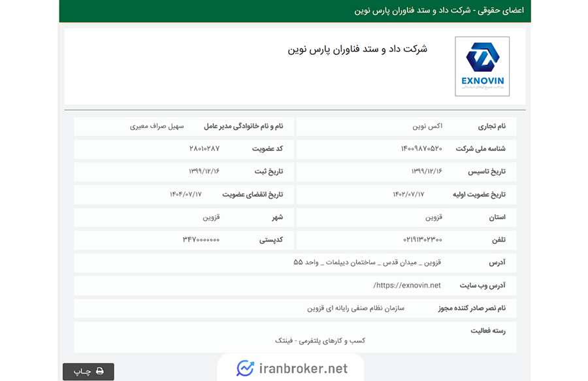Viewport: 588px width, 381px height.
Task: Click the printer icon in چاپ button
Action: coord(99,371)
